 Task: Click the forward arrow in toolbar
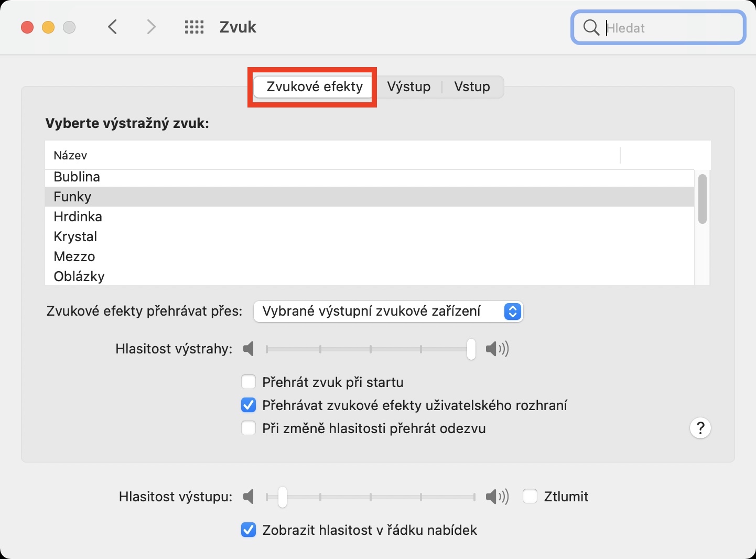[152, 27]
